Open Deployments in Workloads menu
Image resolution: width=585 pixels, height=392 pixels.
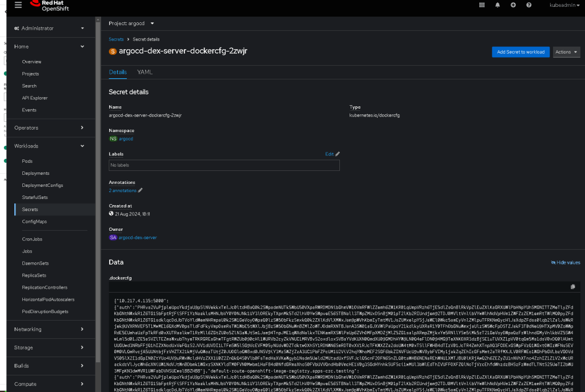point(35,173)
